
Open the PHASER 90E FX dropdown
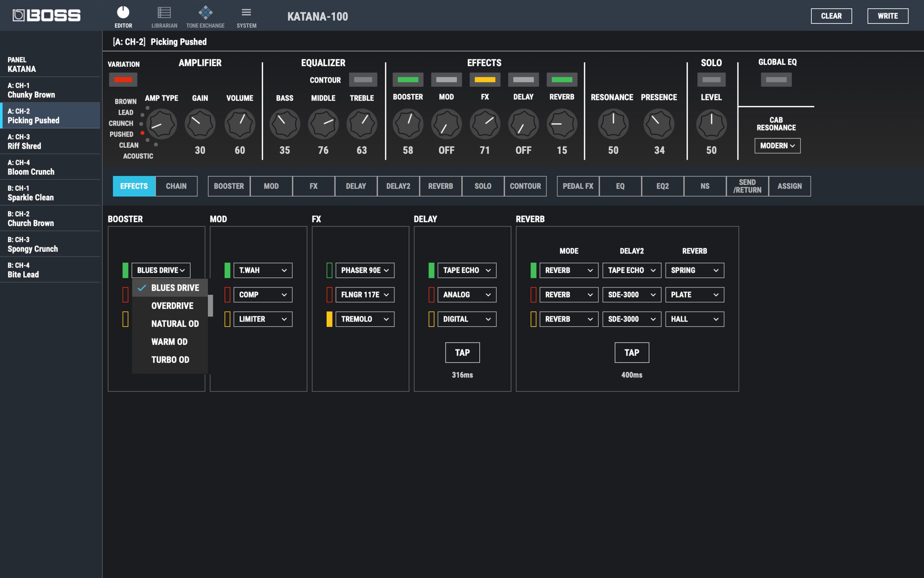tap(365, 270)
